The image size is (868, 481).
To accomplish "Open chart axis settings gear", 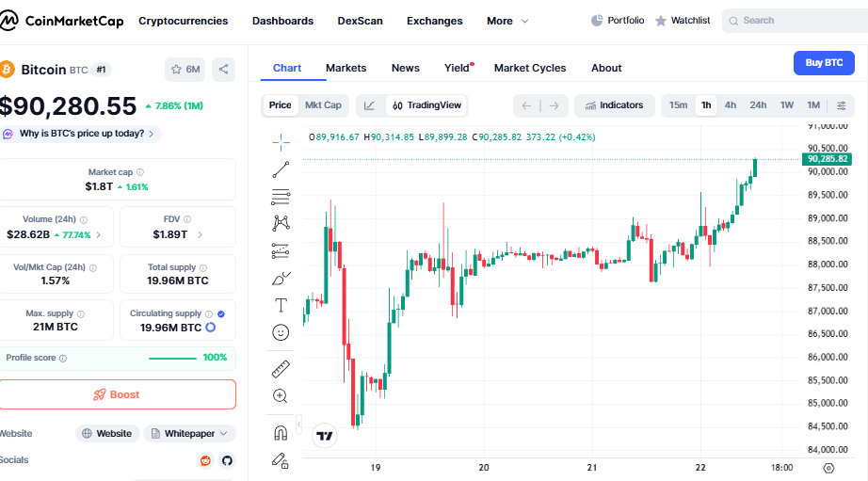I will [828, 468].
